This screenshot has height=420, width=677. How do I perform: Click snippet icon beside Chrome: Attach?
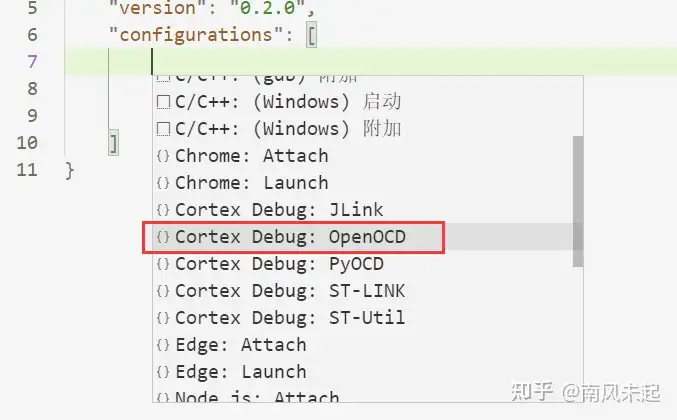coord(163,156)
